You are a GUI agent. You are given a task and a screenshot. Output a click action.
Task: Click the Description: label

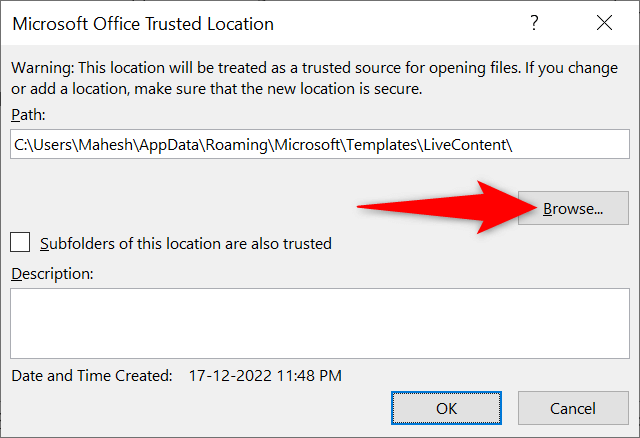click(52, 273)
